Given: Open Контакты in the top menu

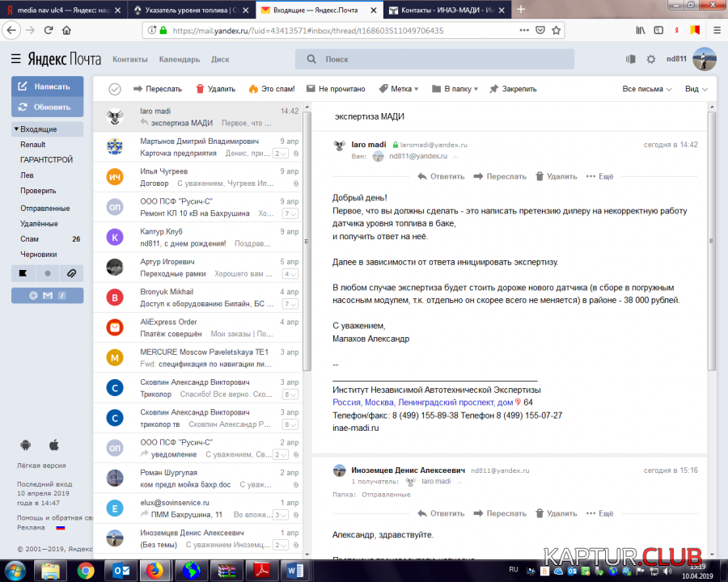Looking at the screenshot, I should tap(130, 59).
